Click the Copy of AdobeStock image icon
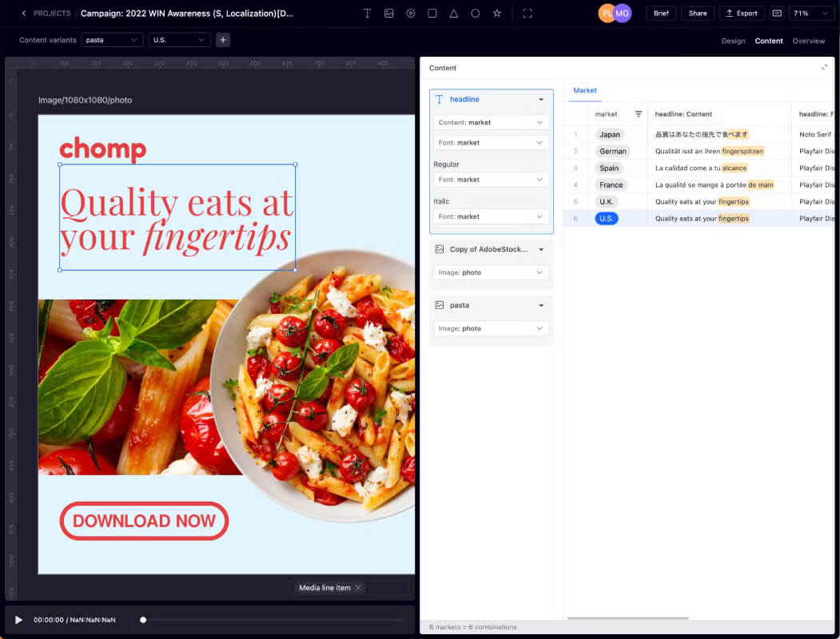 pos(440,249)
